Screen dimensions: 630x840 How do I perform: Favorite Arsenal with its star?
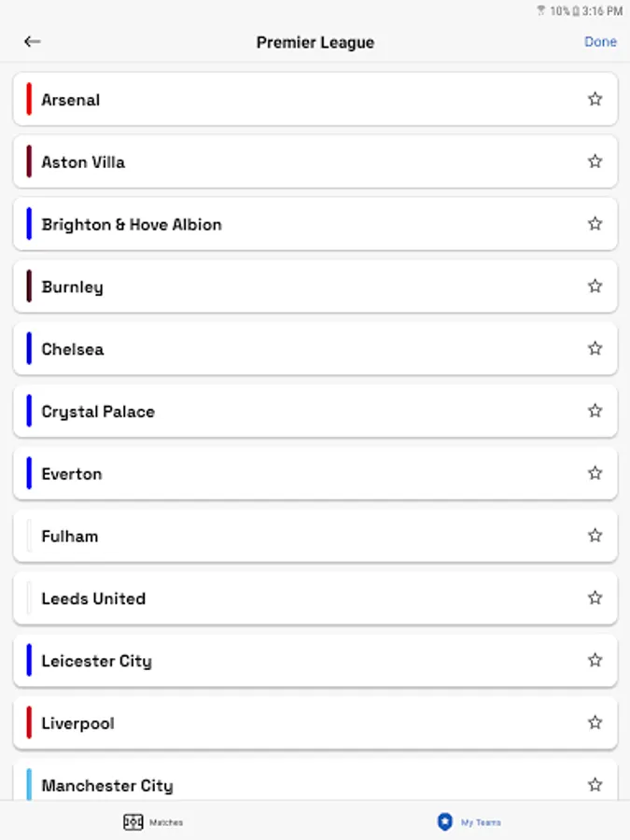595,99
